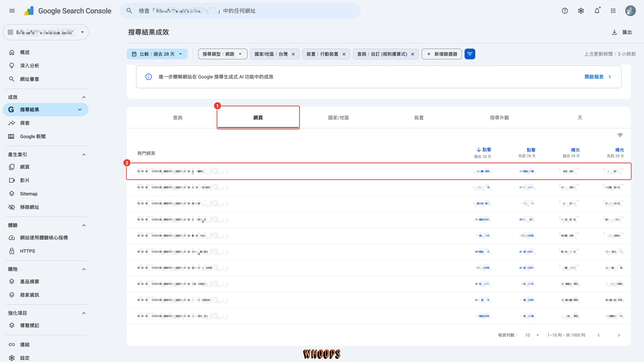Go to next page of rows
This screenshot has width=644, height=362.
619,335
